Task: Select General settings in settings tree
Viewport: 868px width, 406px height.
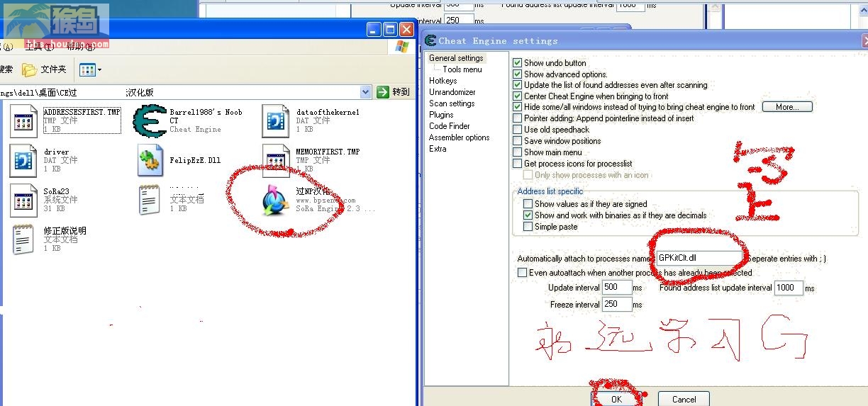Action: click(x=456, y=58)
